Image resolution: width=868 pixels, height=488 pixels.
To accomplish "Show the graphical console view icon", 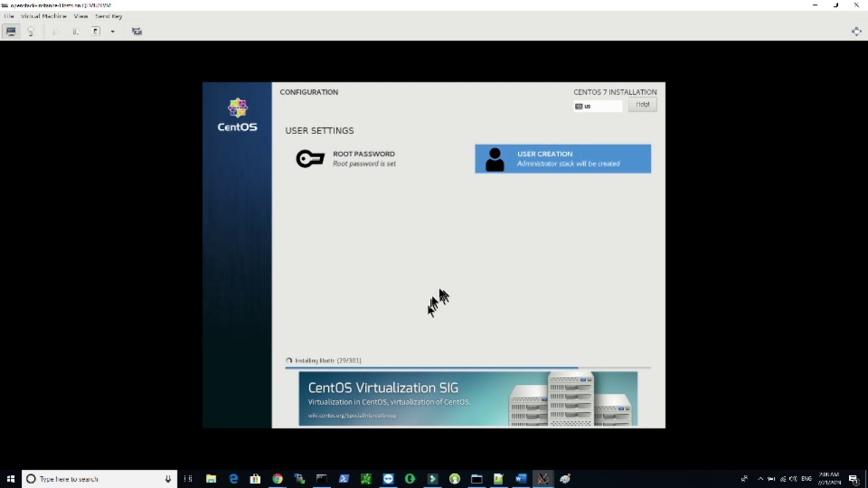I will coord(11,31).
